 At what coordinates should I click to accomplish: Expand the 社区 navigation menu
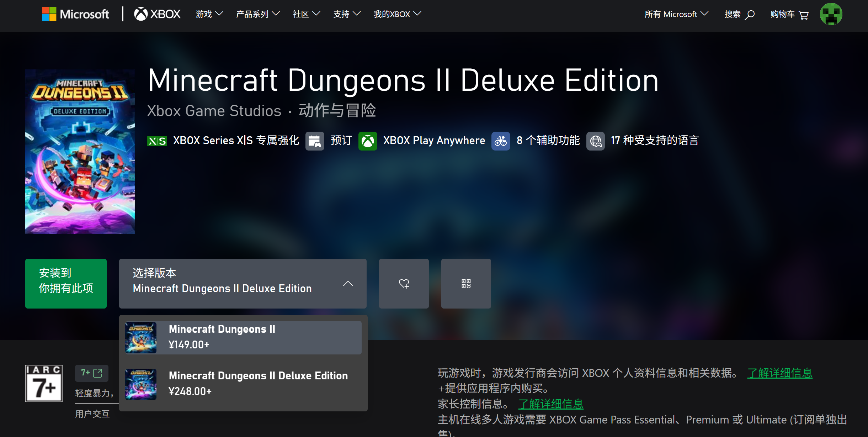pos(307,14)
